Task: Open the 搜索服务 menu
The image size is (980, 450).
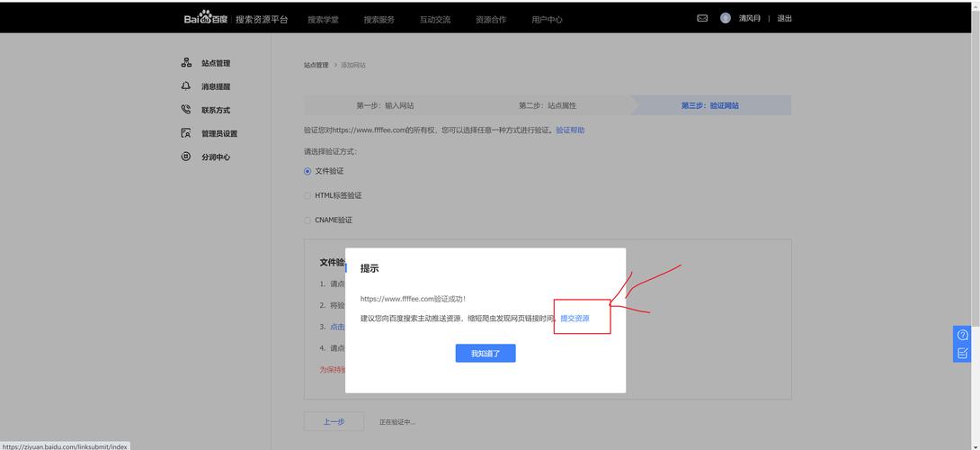Action: 379,20
